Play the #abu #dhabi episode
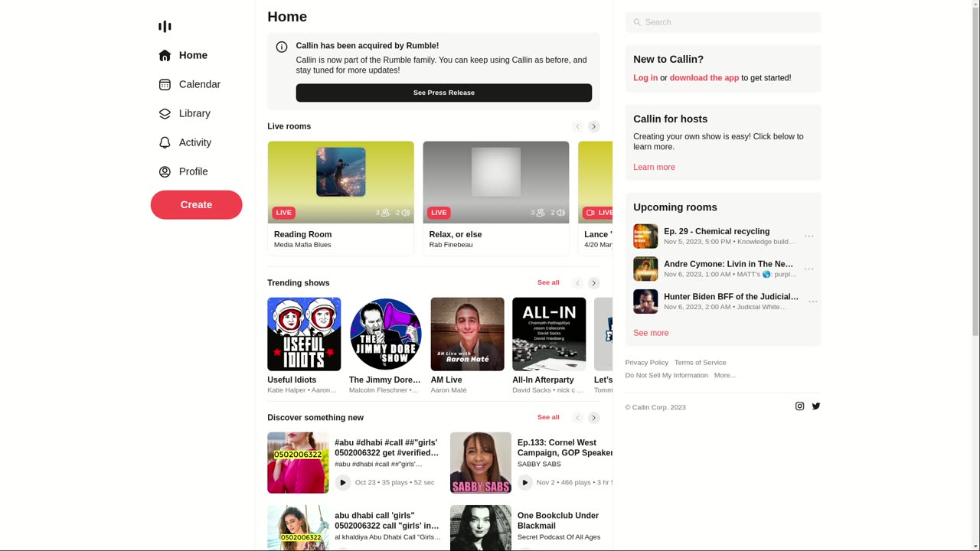 343,483
